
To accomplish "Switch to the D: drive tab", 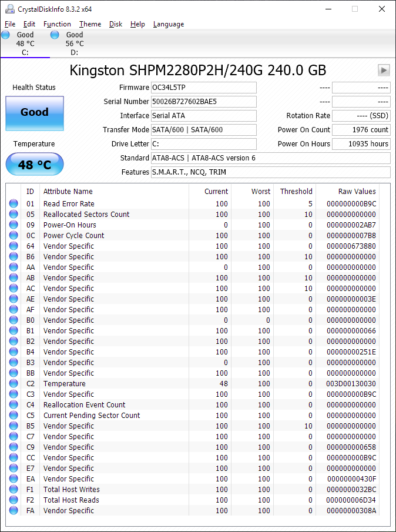I will [x=75, y=44].
